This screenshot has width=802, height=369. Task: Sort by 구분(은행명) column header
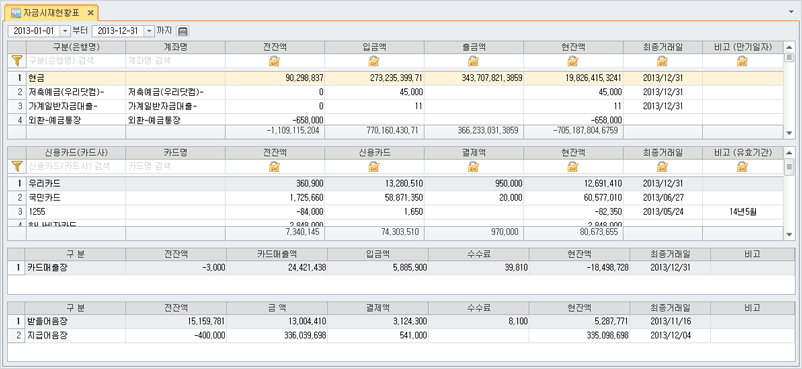(76, 47)
